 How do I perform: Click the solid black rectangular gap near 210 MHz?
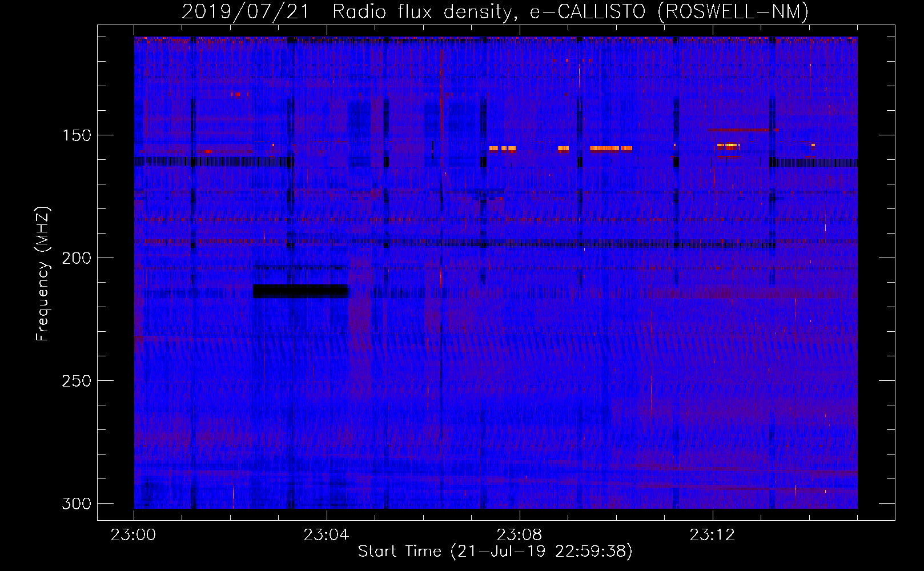pos(300,291)
